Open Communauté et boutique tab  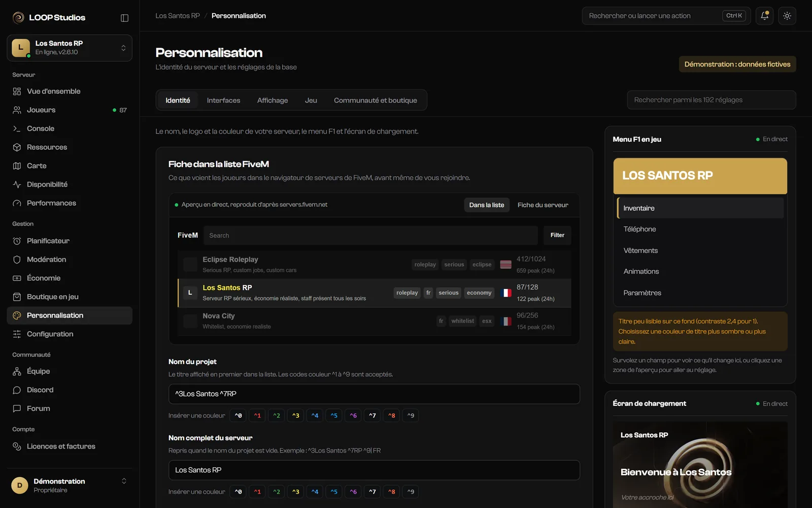tap(376, 100)
